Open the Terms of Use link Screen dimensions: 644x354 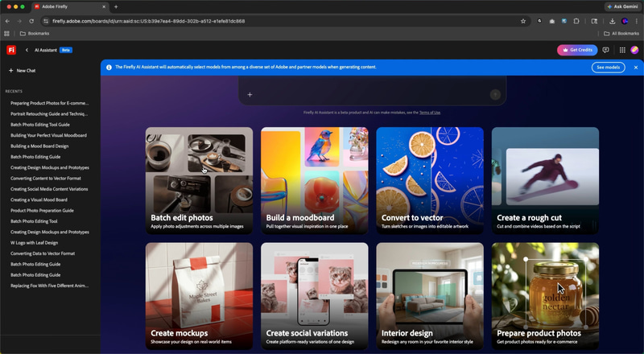430,113
